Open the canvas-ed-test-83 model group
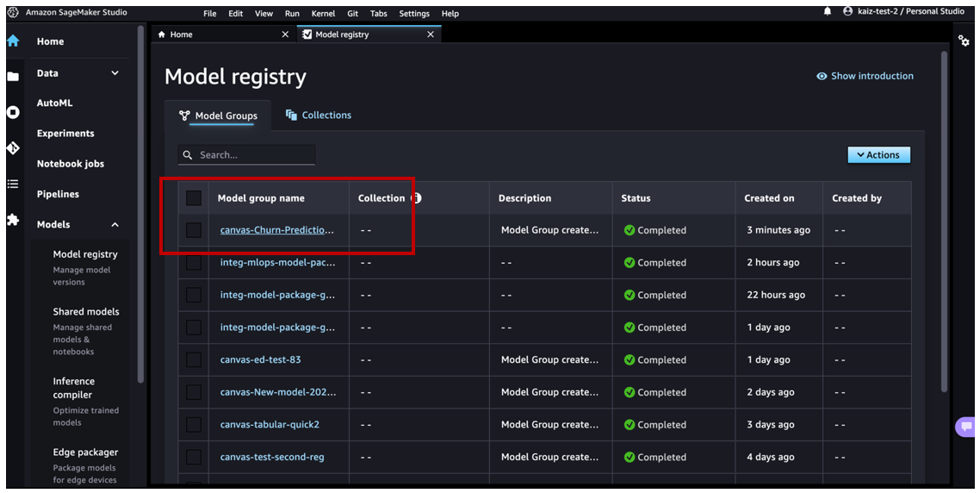This screenshot has width=980, height=493. point(261,359)
